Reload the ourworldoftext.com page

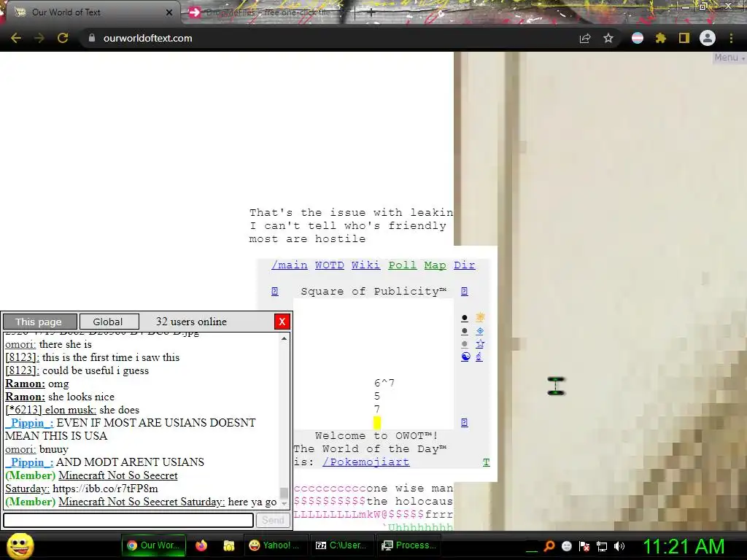tap(63, 38)
